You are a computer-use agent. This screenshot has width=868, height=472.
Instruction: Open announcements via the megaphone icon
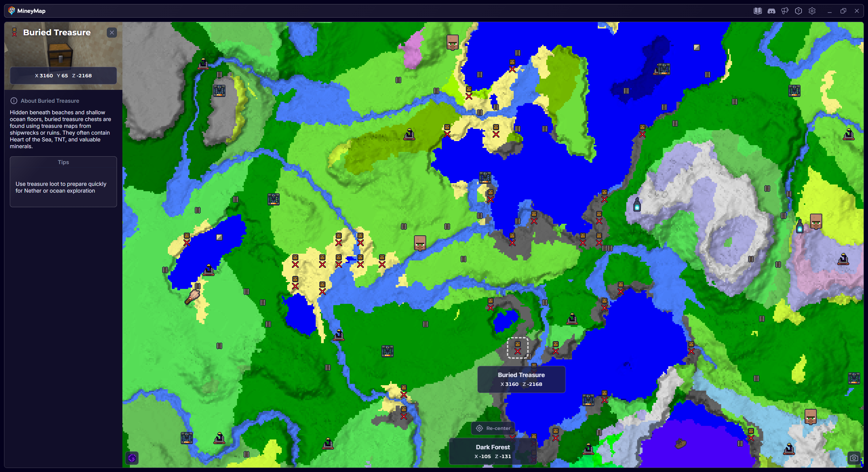pyautogui.click(x=785, y=11)
